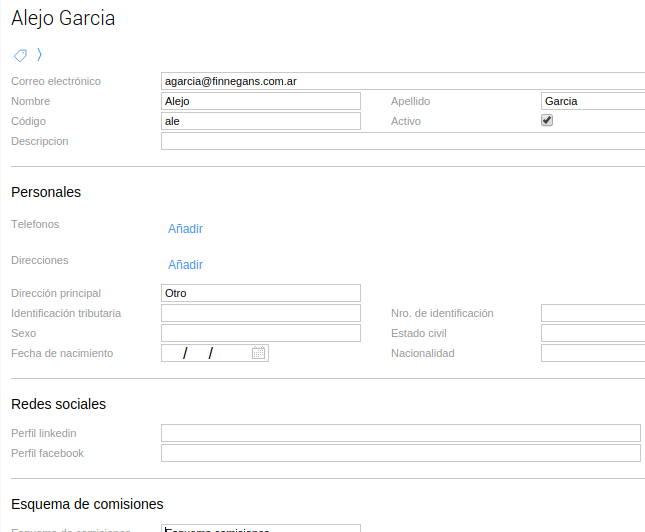Click the Direcciones label

click(x=39, y=260)
